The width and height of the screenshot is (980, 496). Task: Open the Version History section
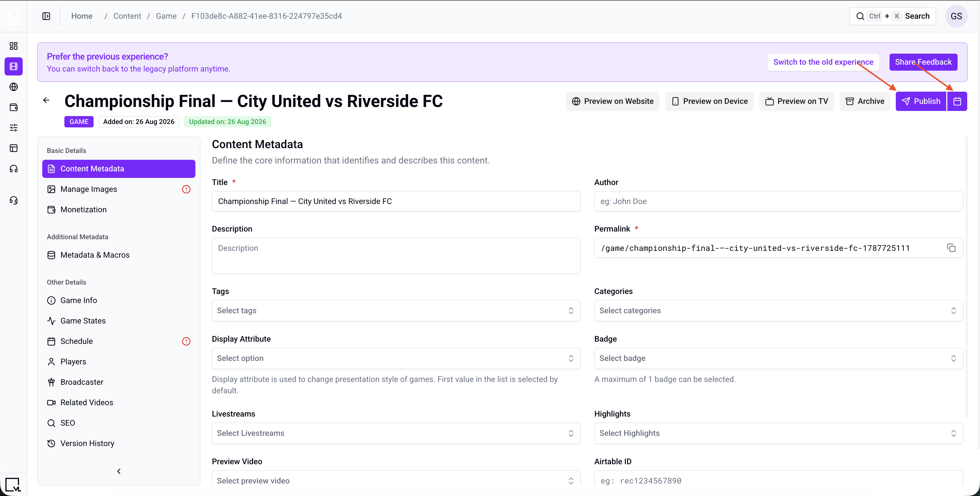pos(119,444)
